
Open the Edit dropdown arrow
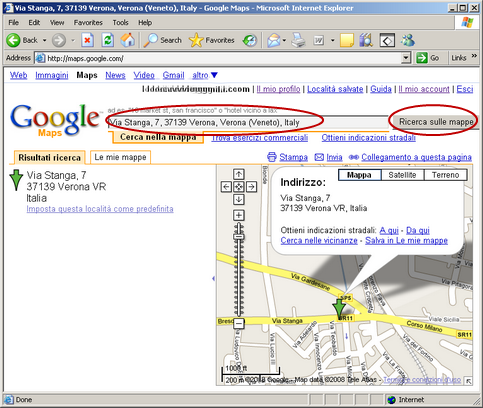point(332,41)
